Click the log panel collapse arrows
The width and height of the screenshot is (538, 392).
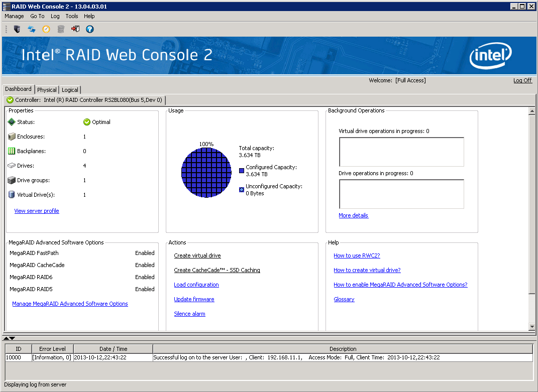coord(9,338)
